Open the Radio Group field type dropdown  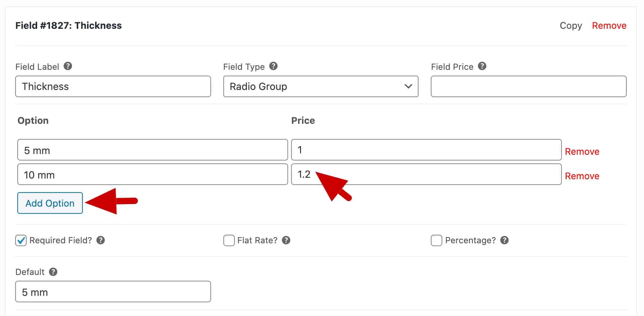321,86
